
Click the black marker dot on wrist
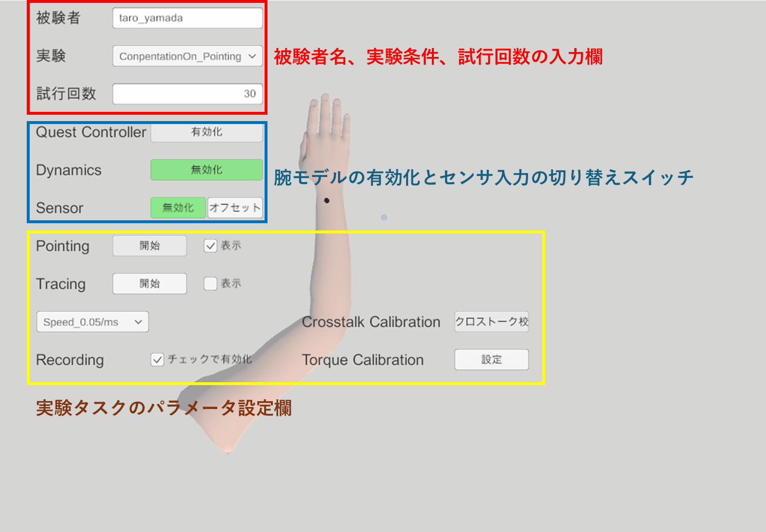click(x=327, y=200)
